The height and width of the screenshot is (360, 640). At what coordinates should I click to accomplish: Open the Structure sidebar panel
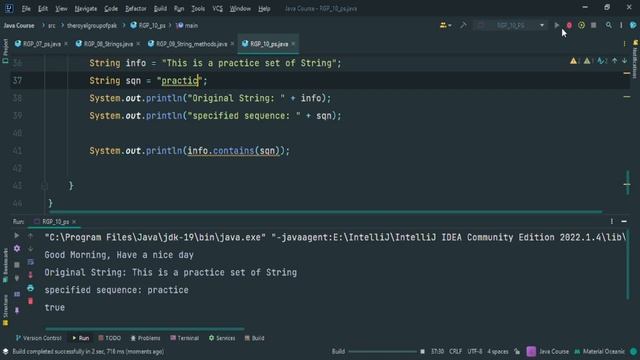tap(5, 310)
